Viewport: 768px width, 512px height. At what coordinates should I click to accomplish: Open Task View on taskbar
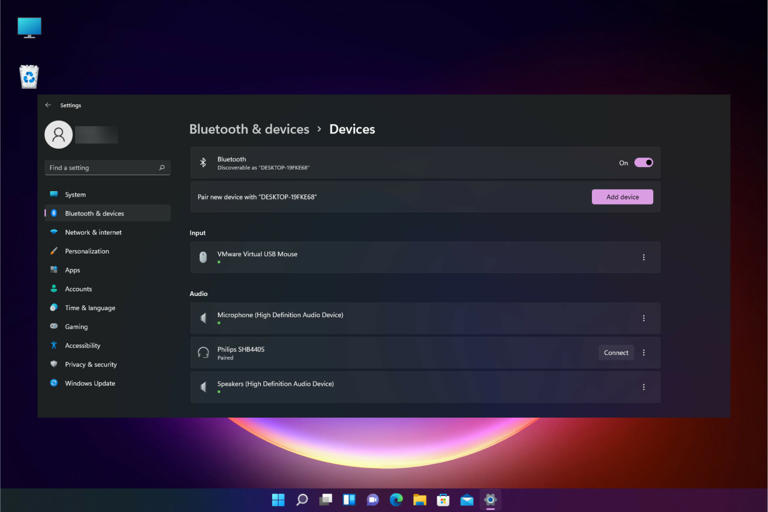(325, 500)
